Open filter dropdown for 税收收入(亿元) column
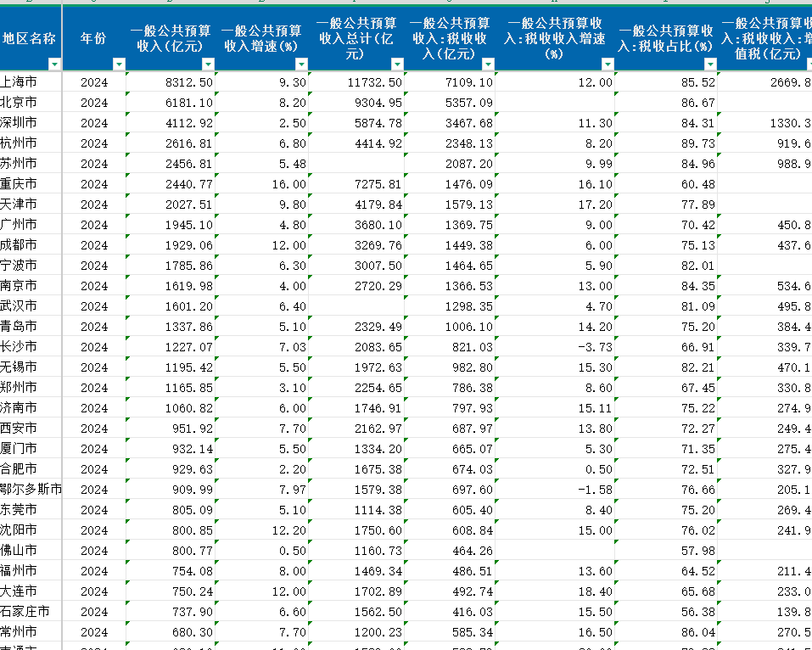The width and height of the screenshot is (812, 650). (489, 64)
